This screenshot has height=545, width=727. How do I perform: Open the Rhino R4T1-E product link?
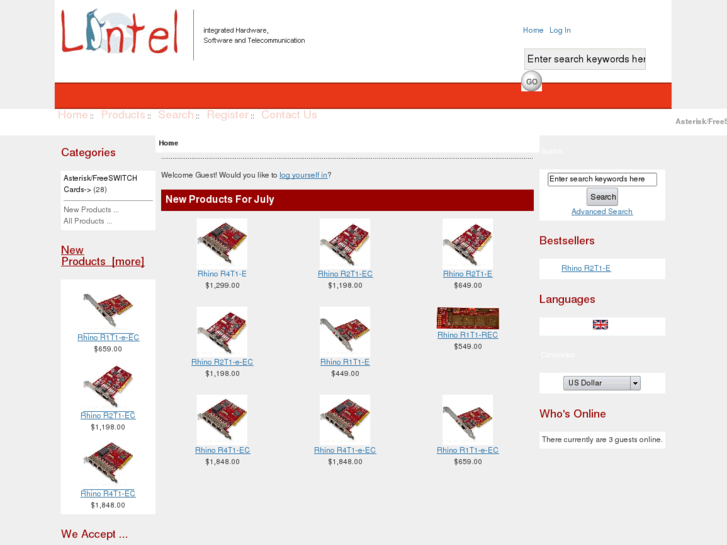pyautogui.click(x=222, y=274)
